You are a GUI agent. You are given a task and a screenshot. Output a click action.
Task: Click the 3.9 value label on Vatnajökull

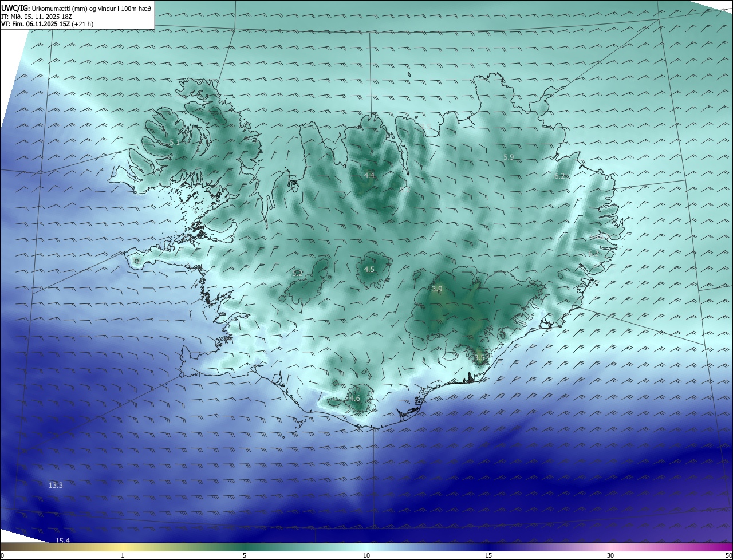[437, 289]
